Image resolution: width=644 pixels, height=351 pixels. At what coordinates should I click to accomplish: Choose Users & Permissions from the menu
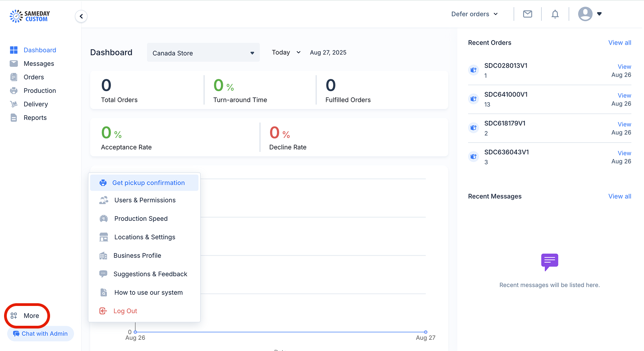[144, 200]
